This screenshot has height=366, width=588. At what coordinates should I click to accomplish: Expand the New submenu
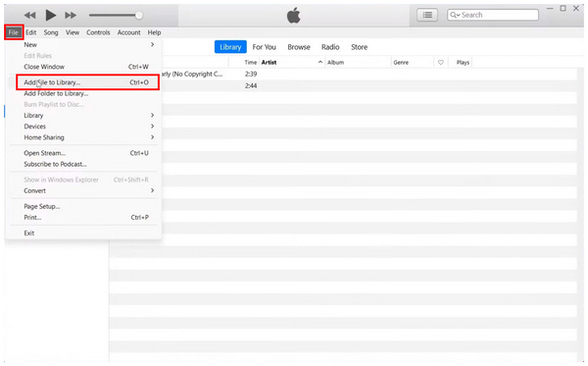click(83, 45)
